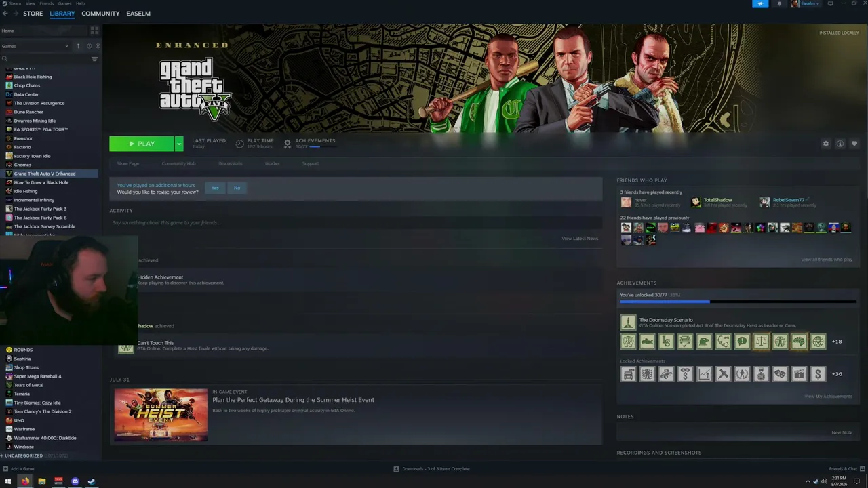Viewport: 868px width, 488px height.
Task: Open the EASELM profile tab
Action: pos(138,14)
